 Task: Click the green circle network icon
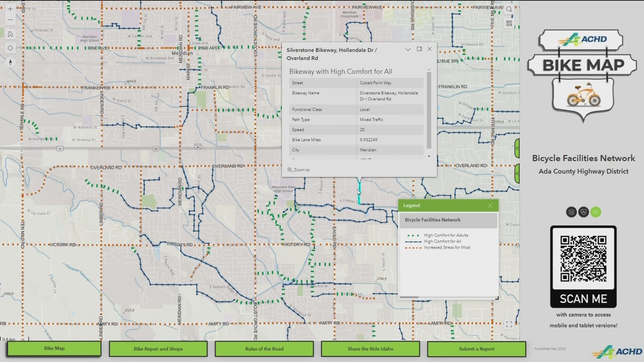[x=596, y=212]
